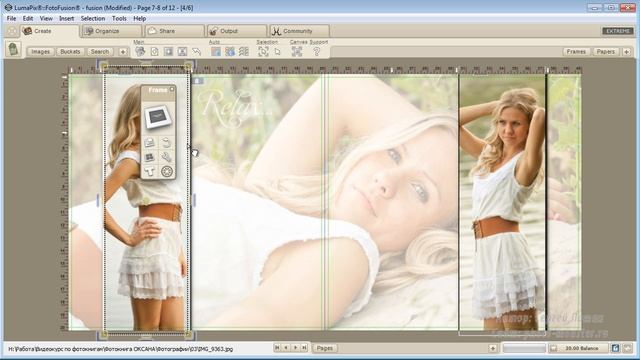Click the plus button next to Search

tap(123, 52)
